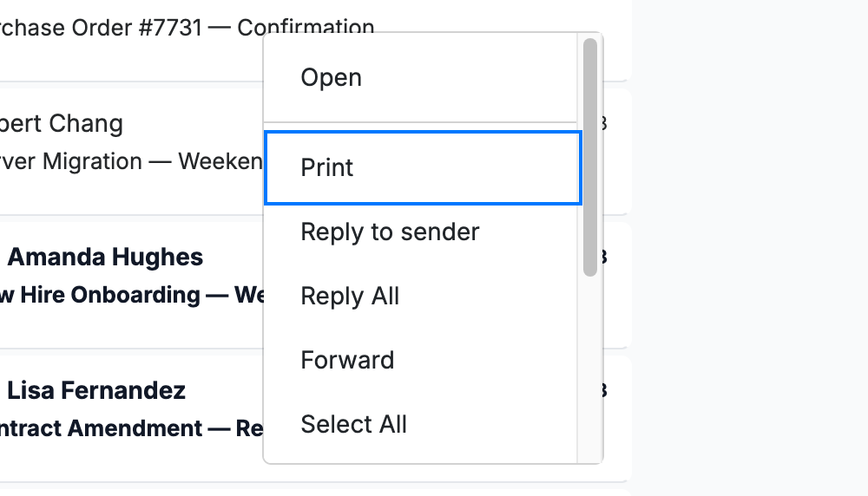The height and width of the screenshot is (496, 868).
Task: Click the partially hidden date on Lisa Fernandez row
Action: coord(605,391)
